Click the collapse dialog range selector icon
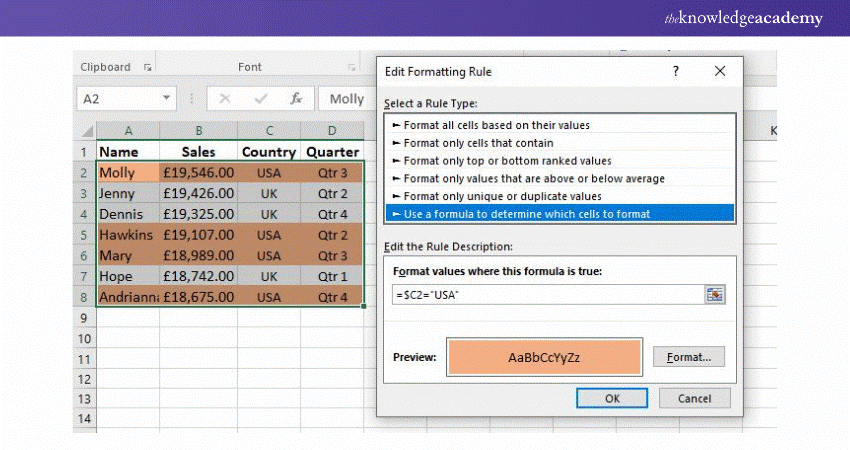 714,295
